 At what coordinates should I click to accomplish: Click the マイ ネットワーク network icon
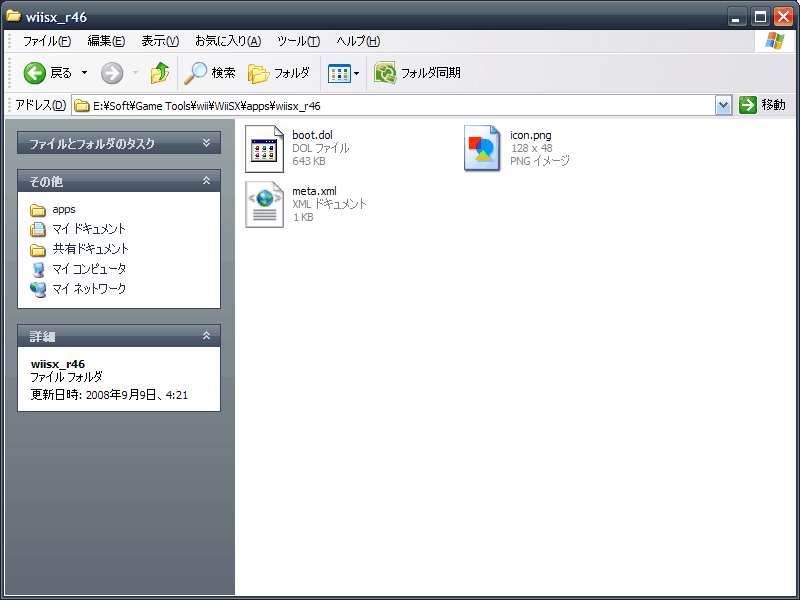[x=38, y=289]
